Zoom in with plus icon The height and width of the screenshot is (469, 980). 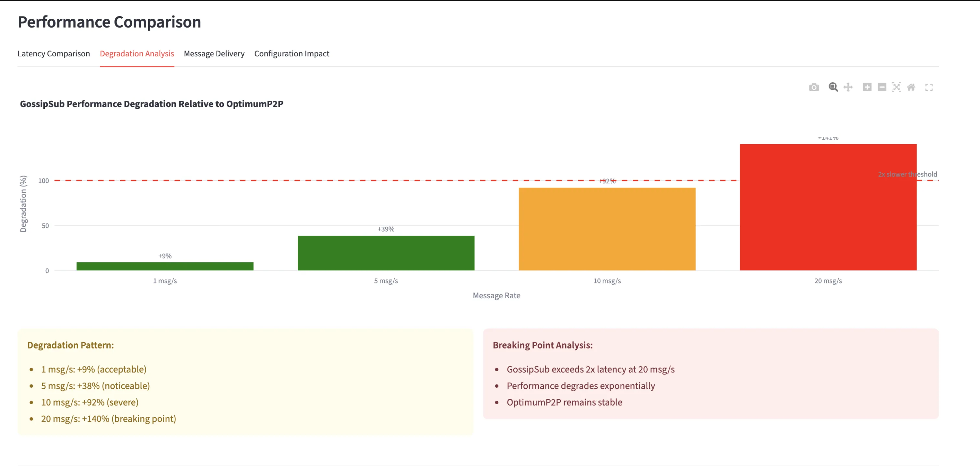click(x=867, y=87)
